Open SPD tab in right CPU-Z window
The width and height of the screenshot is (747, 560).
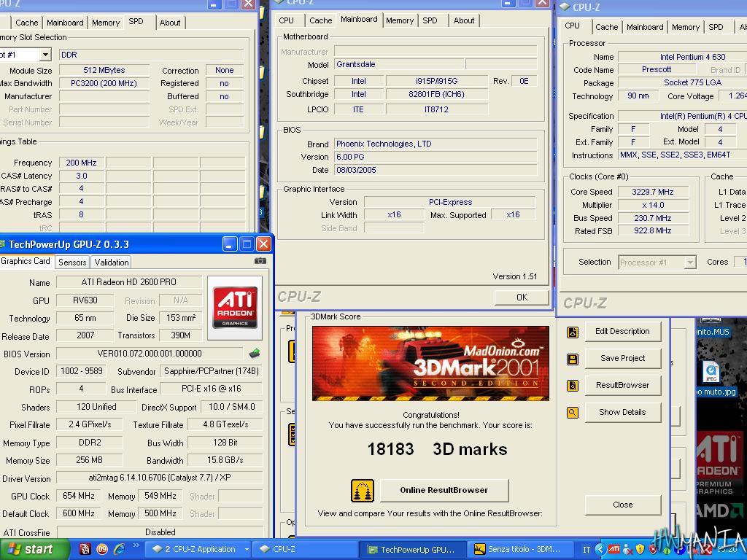point(716,27)
